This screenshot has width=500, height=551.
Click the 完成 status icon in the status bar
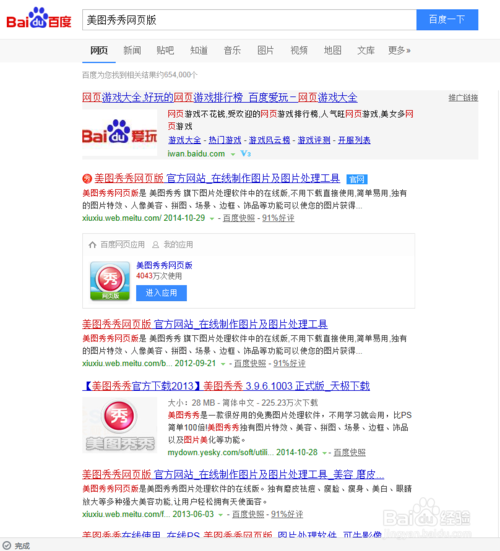pos(7,545)
